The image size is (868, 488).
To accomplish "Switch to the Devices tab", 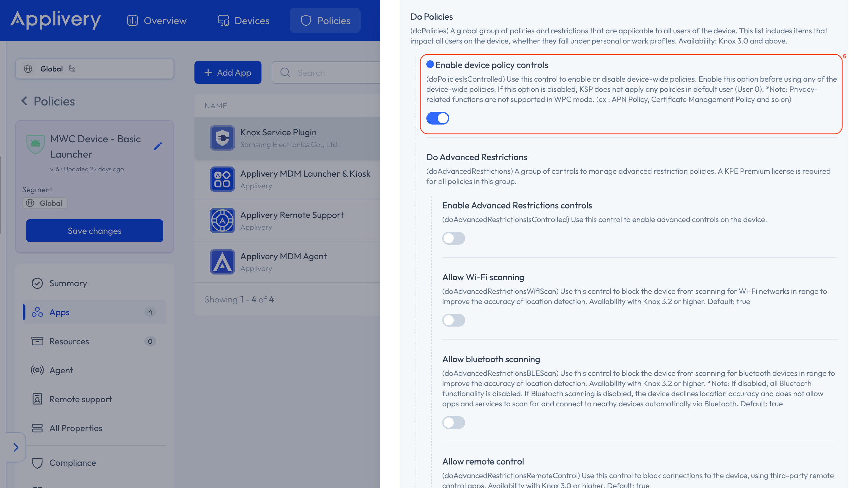I will 243,20.
